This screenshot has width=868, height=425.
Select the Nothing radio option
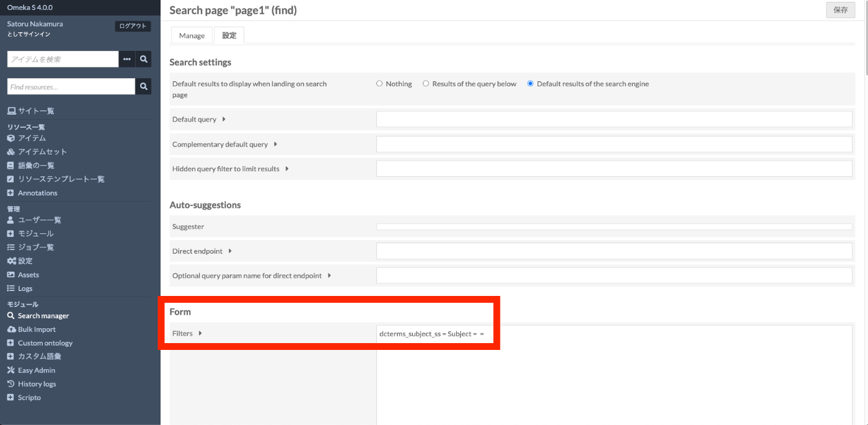click(379, 84)
